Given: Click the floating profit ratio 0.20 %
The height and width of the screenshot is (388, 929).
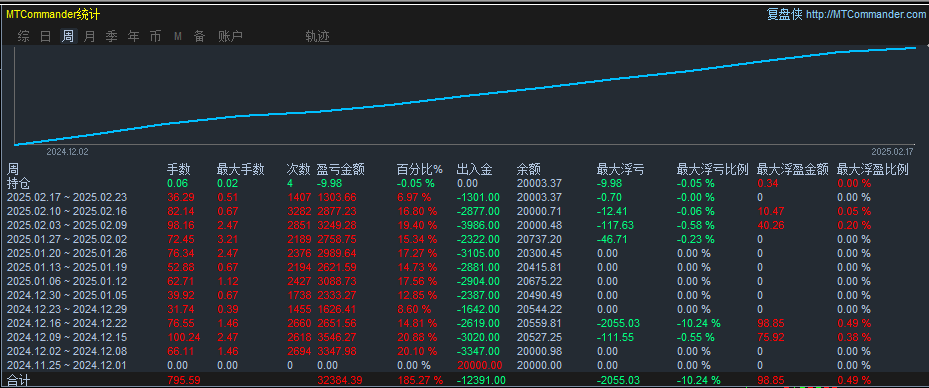Looking at the screenshot, I should coord(854,225).
